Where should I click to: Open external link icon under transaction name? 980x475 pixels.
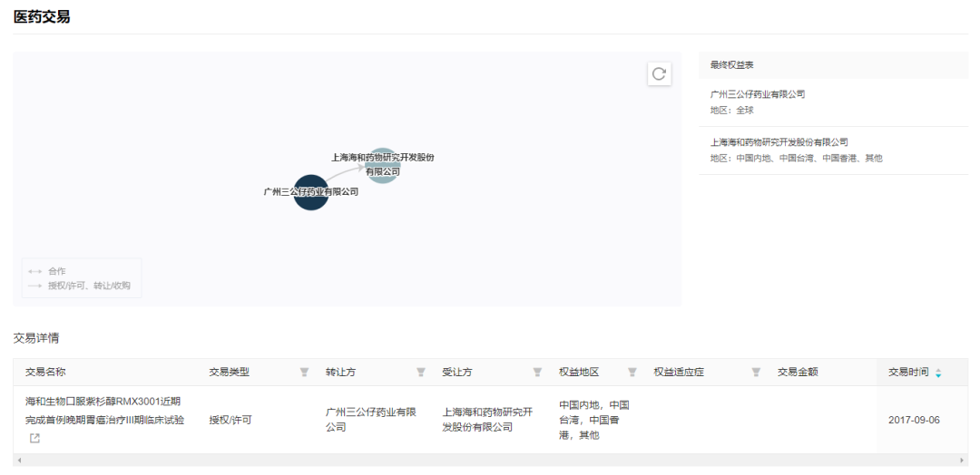tap(35, 438)
